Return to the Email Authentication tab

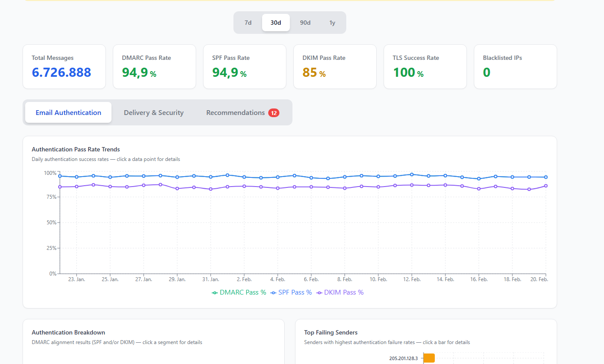point(68,112)
